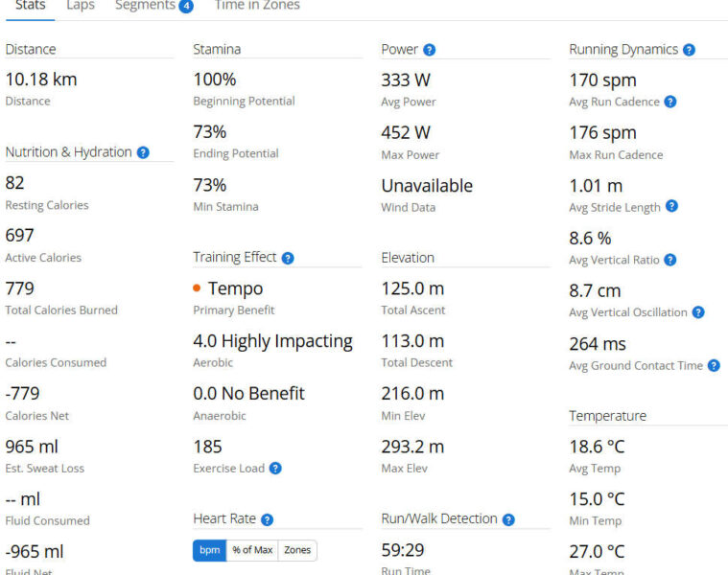Switch to the Laps tab
Image resolution: width=728 pixels, height=575 pixels.
(x=81, y=6)
